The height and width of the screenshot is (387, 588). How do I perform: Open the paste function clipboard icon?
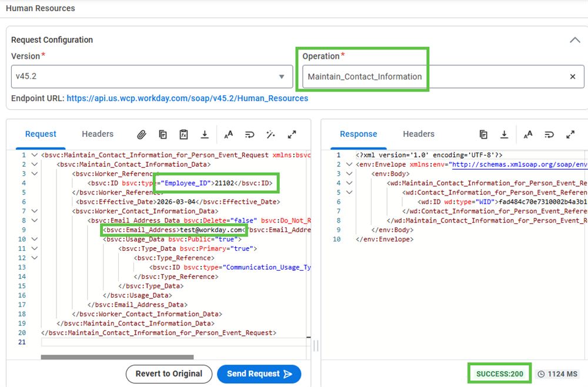point(183,134)
